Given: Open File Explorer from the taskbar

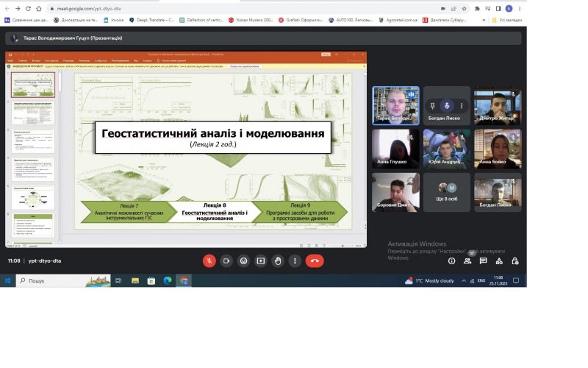Looking at the screenshot, I should click(x=135, y=280).
